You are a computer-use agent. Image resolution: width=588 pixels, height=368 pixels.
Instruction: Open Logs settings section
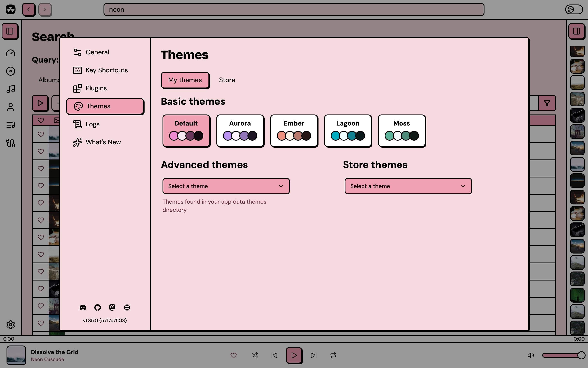click(105, 124)
